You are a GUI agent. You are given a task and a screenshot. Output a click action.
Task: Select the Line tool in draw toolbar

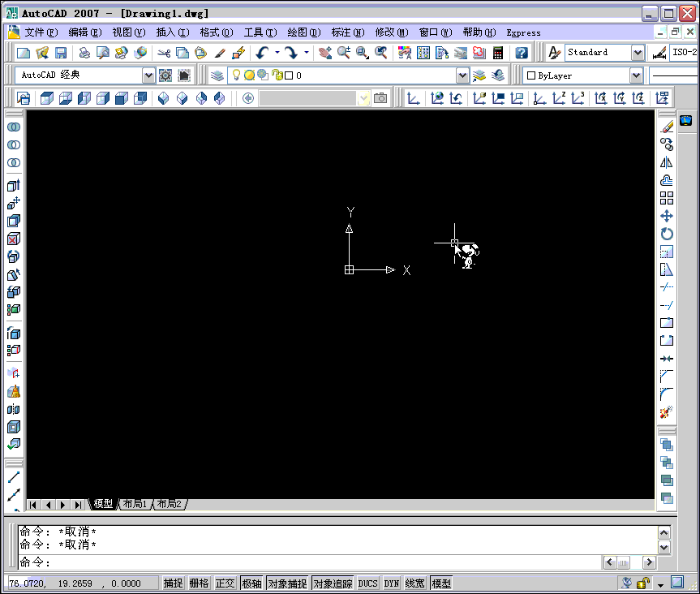(14, 477)
